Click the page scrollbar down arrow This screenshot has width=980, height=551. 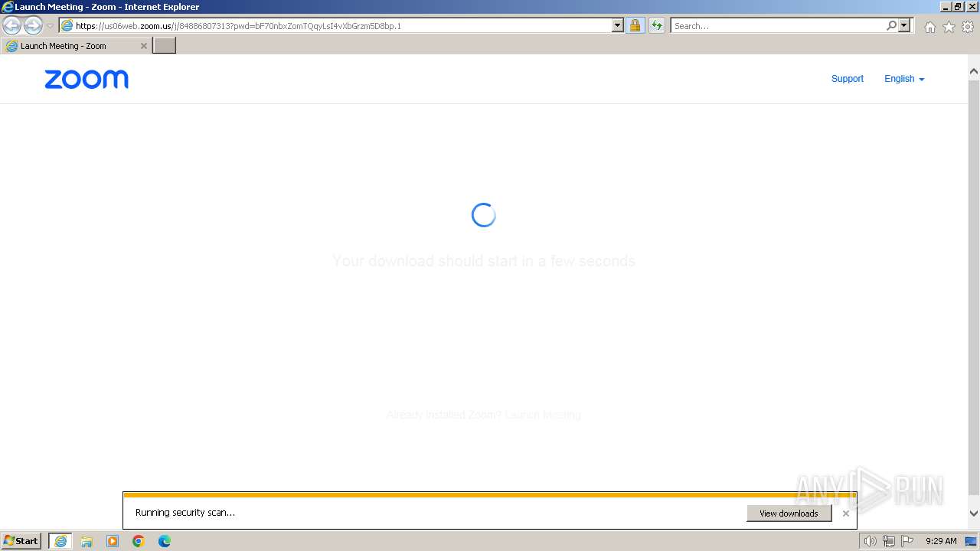click(x=974, y=514)
